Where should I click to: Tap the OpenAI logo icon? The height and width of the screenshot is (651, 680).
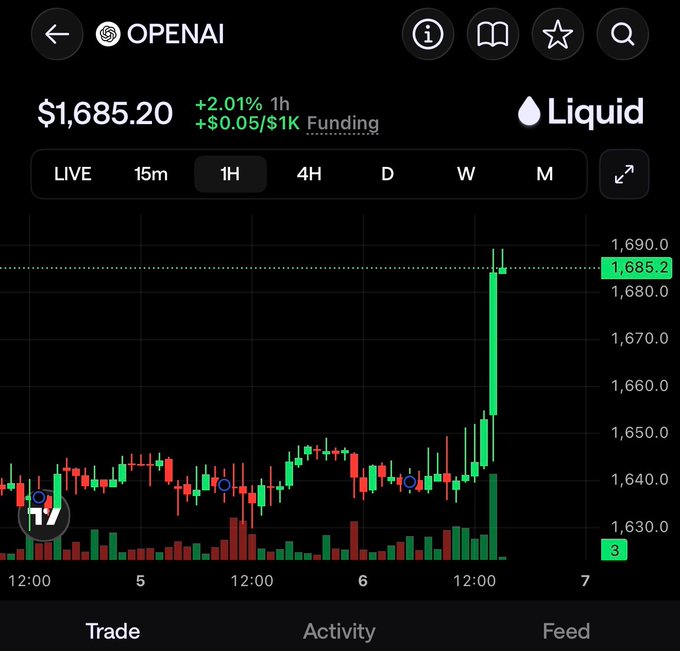(108, 34)
